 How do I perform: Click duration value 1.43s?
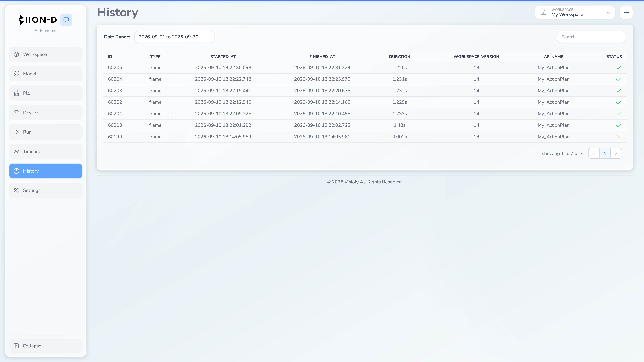pos(399,125)
